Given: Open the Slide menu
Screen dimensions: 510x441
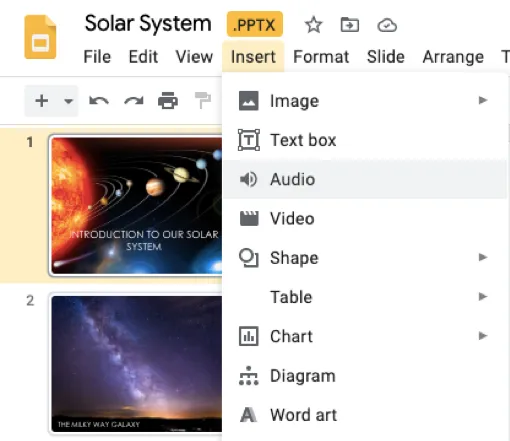Looking at the screenshot, I should pos(386,57).
